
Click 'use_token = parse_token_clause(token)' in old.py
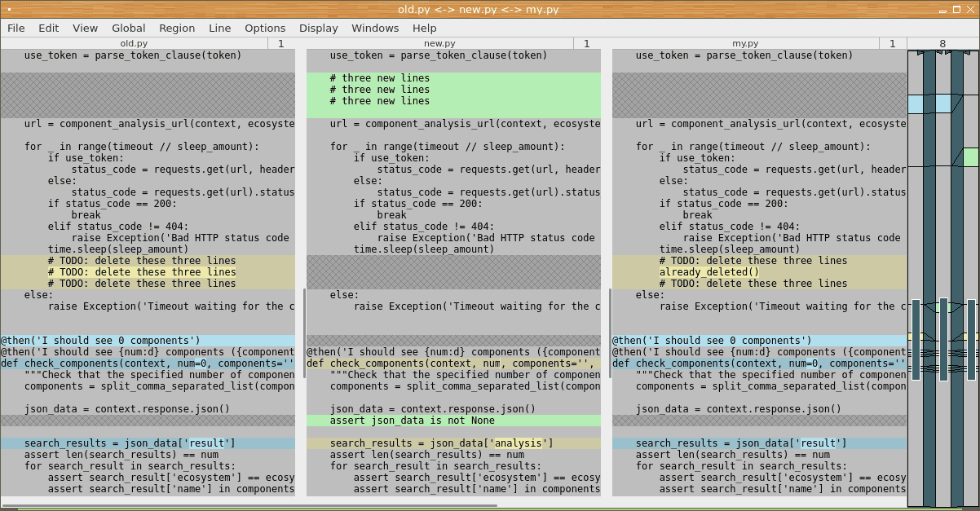133,55
